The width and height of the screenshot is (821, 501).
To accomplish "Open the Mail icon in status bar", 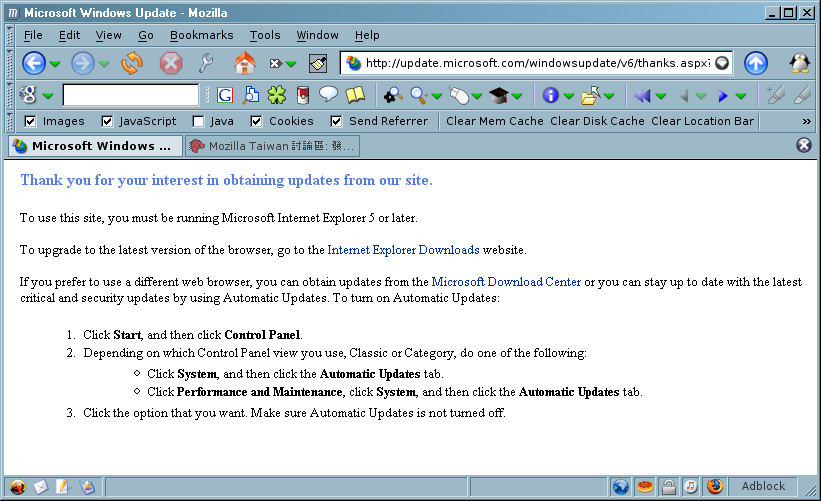I will 41,487.
